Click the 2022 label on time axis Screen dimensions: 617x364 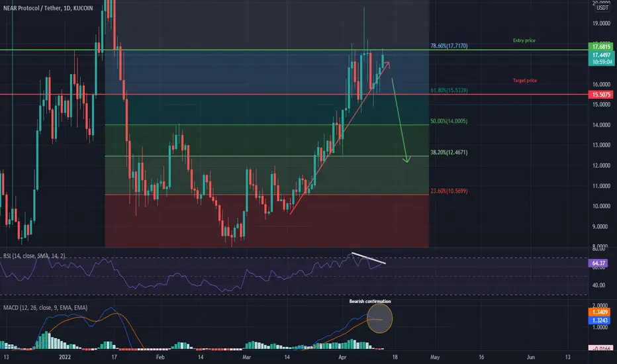click(x=64, y=357)
